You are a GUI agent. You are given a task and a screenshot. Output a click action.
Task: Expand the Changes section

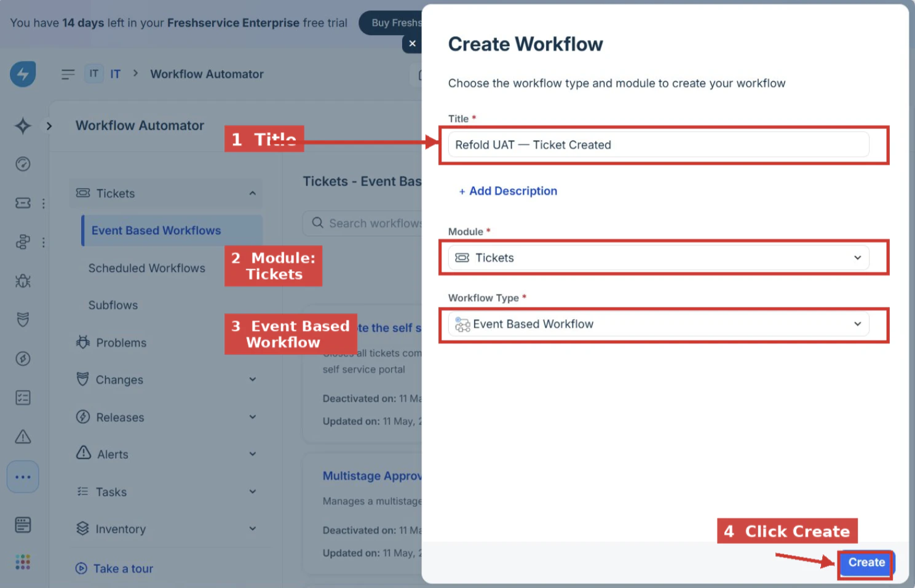click(252, 379)
